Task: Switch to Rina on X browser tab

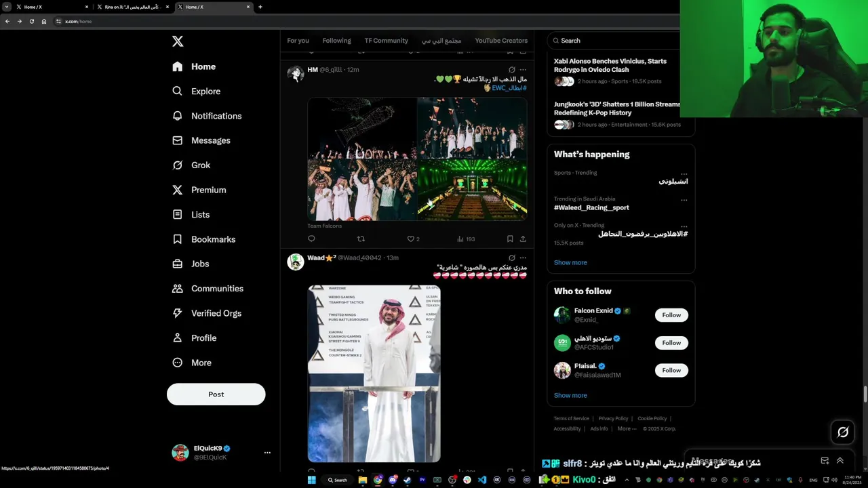Action: tap(133, 7)
